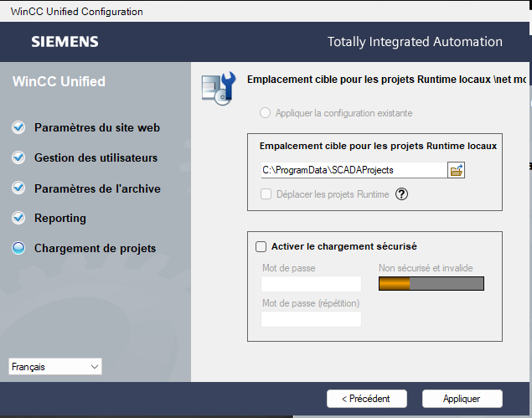Click the Appliquer button

(462, 399)
